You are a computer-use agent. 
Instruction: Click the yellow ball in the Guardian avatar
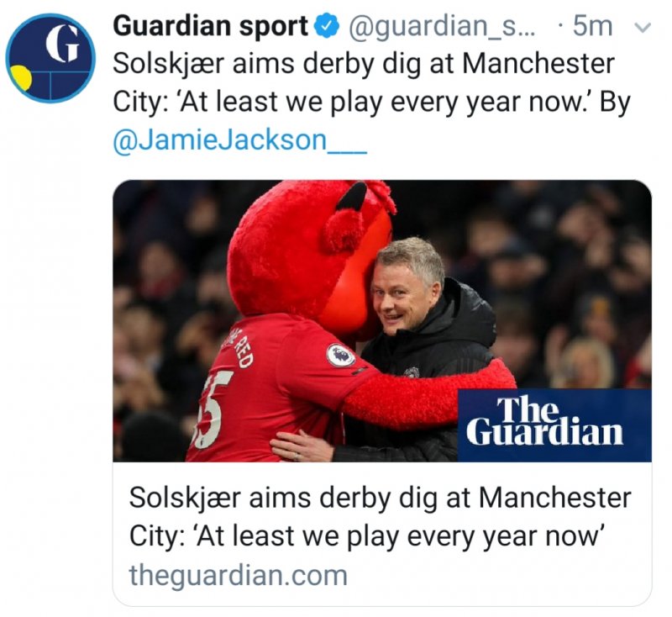tap(20, 79)
